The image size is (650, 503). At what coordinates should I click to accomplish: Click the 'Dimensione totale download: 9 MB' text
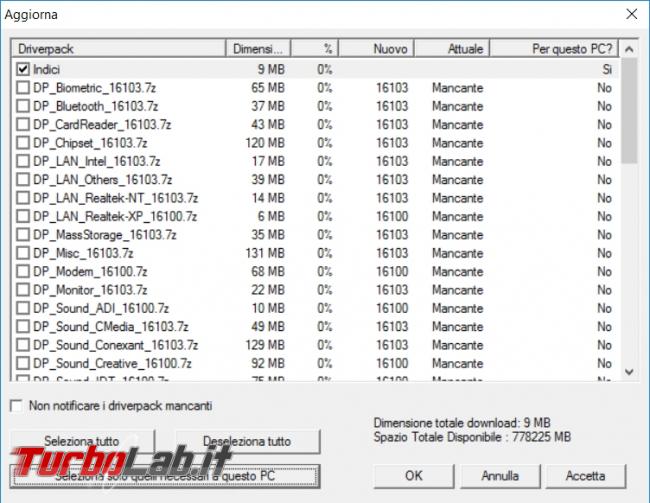point(462,423)
